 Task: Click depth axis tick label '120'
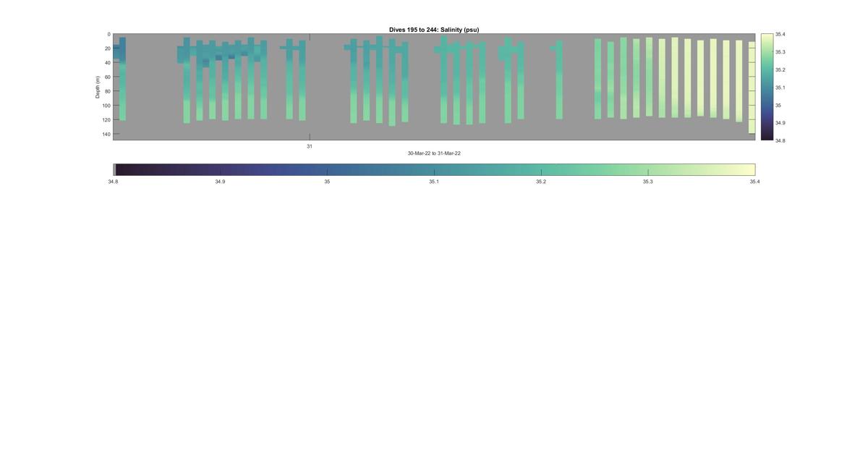(x=106, y=119)
